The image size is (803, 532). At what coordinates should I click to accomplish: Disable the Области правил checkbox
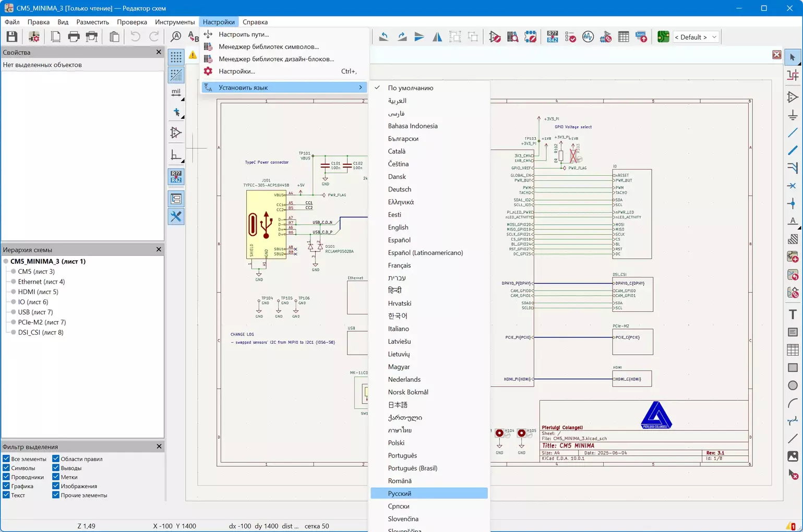pos(56,459)
